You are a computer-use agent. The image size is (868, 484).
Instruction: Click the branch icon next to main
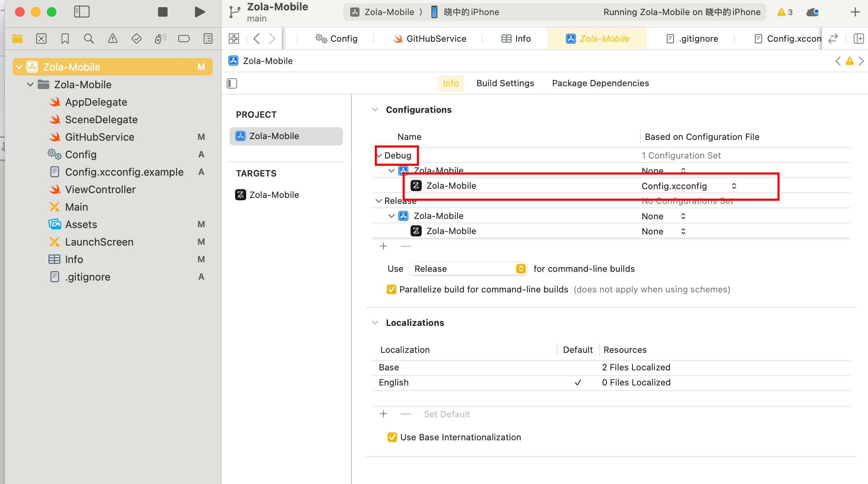pos(235,12)
